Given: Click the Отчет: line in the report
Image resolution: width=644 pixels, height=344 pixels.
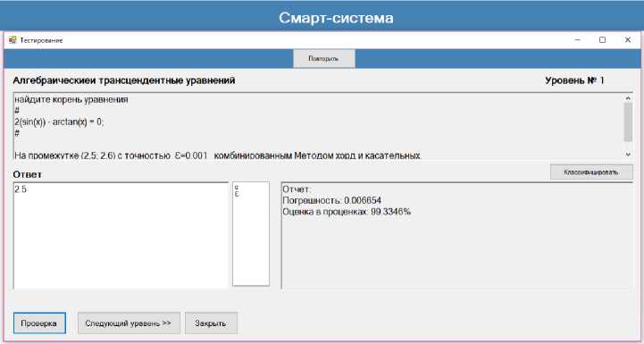Looking at the screenshot, I should coord(297,189).
